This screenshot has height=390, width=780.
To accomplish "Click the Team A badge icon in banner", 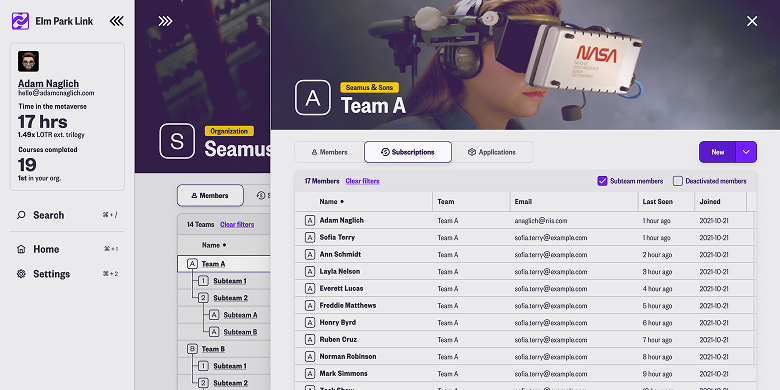I will 312,98.
